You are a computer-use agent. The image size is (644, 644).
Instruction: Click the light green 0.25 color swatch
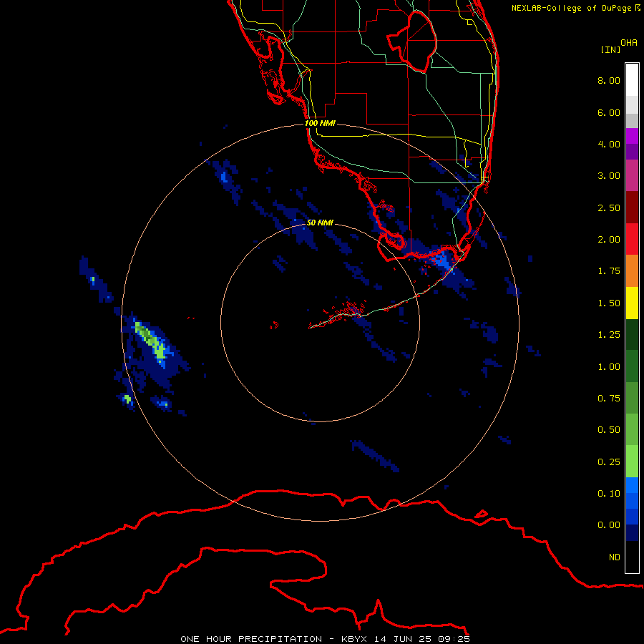click(632, 462)
